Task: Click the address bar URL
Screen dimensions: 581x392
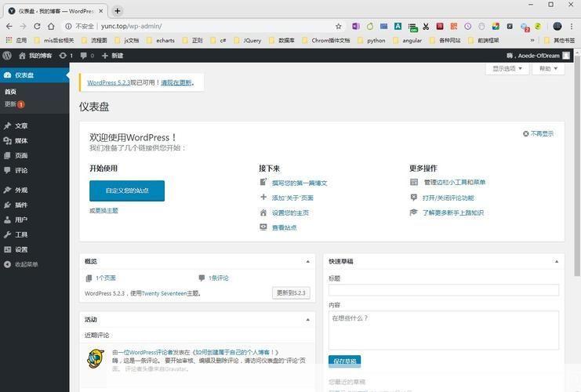Action: (x=131, y=27)
